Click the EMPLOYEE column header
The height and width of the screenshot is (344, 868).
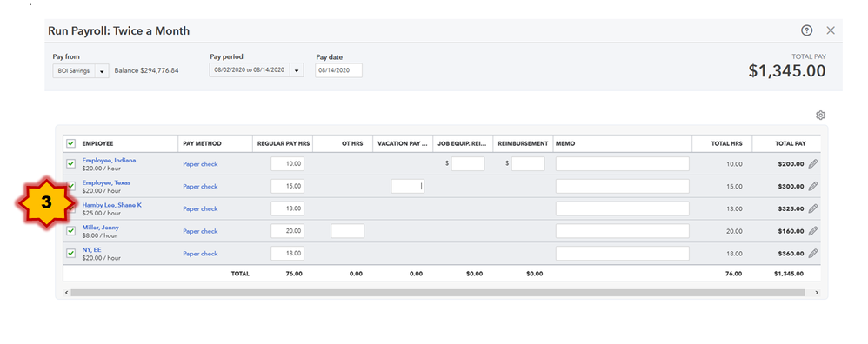97,144
